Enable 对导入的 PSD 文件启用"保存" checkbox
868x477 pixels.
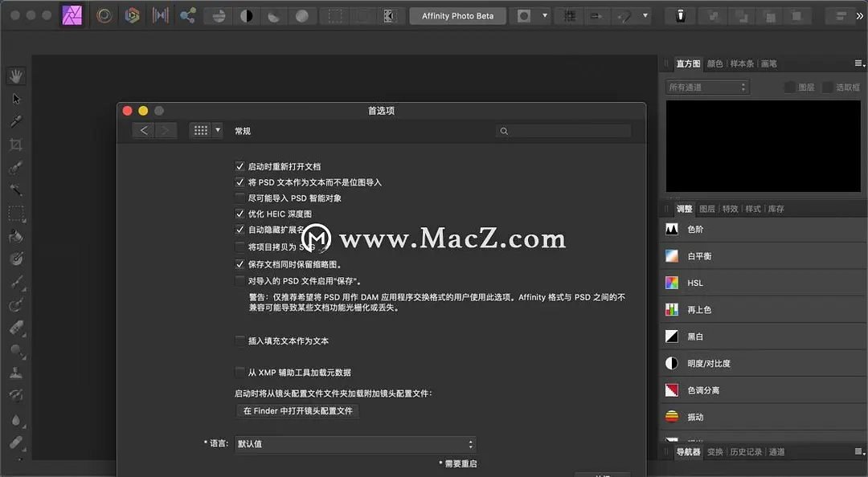(x=240, y=280)
